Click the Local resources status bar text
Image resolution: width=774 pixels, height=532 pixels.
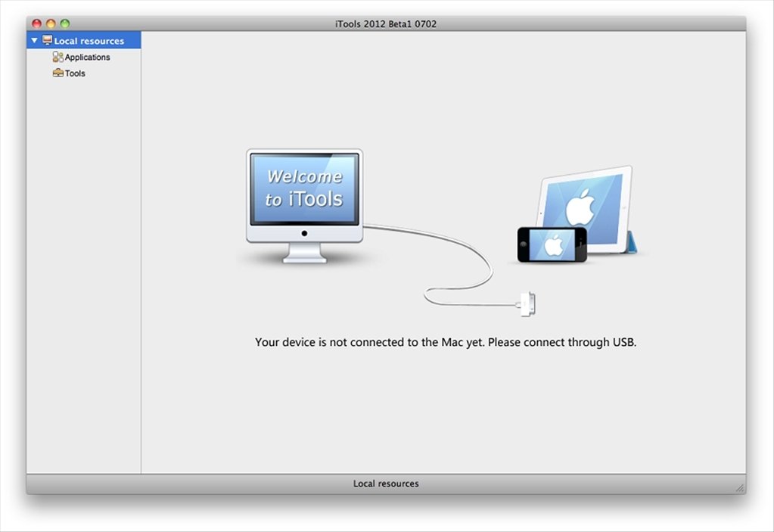coord(386,484)
